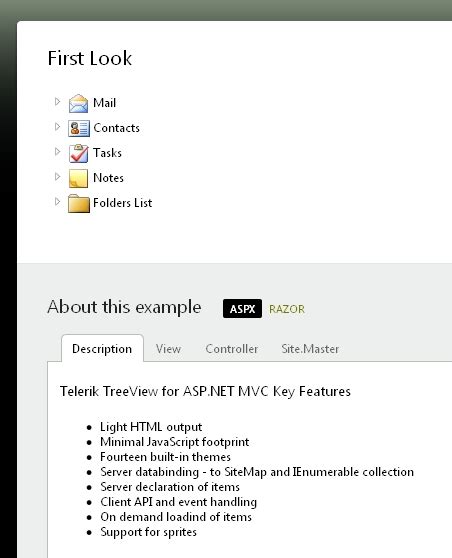
Task: Select the Contacts tree item label
Action: point(116,128)
